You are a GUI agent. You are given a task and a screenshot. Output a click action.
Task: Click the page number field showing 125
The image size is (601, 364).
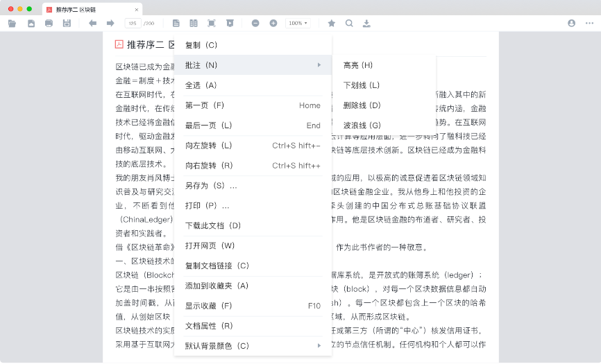click(x=133, y=24)
